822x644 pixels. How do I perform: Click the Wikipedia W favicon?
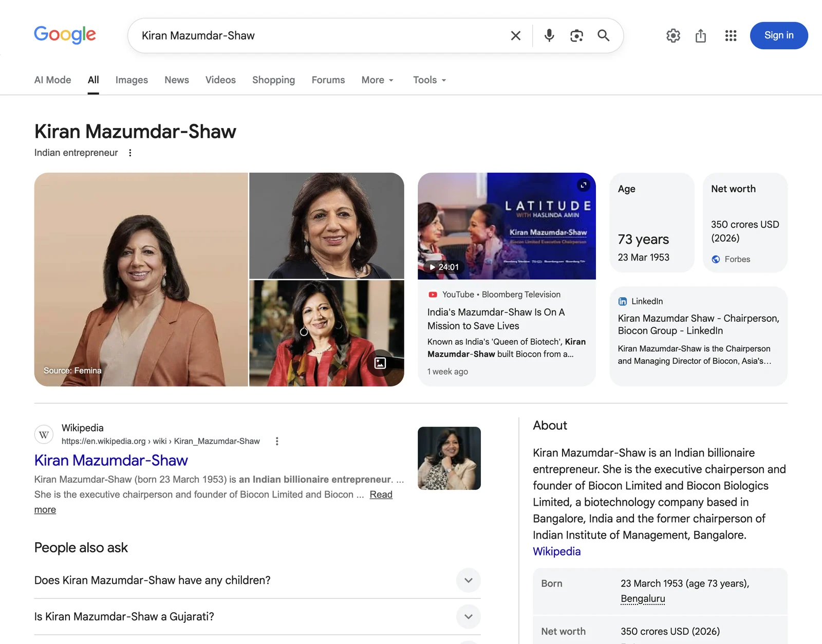tap(44, 434)
